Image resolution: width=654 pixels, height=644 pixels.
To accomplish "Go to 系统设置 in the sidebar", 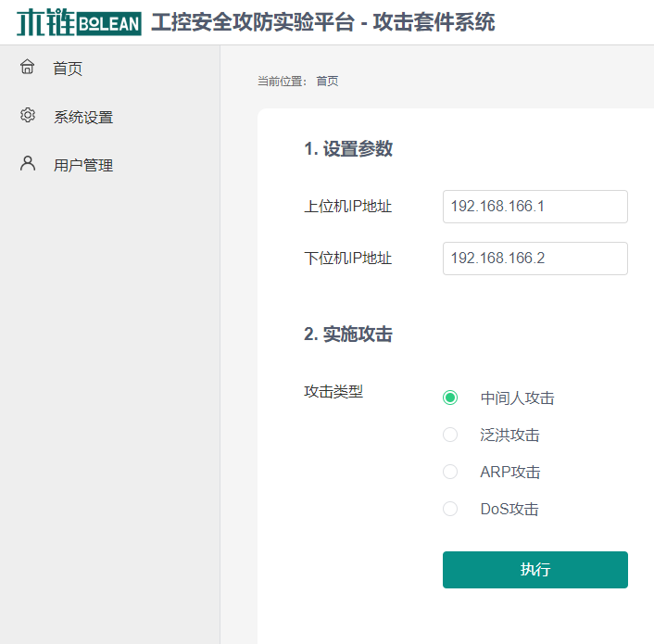I will (x=83, y=117).
